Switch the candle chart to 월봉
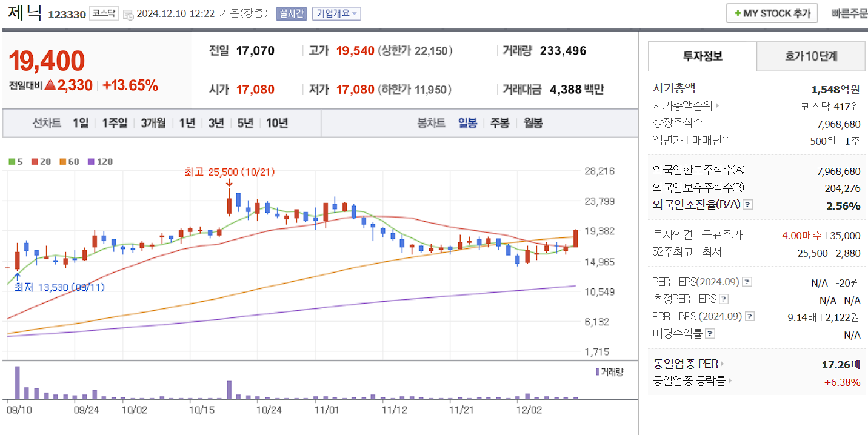The height and width of the screenshot is (435, 868). tap(532, 122)
